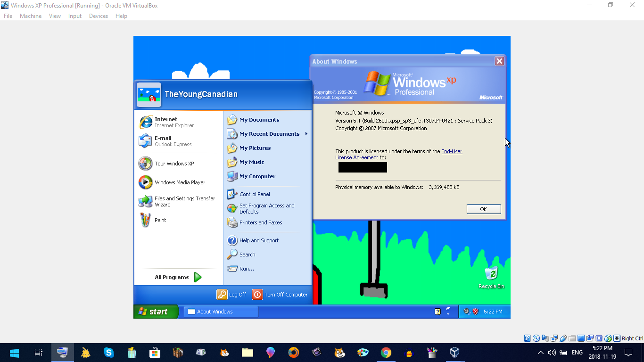Click Turn Off Computer button
This screenshot has width=644, height=362.
point(280,295)
